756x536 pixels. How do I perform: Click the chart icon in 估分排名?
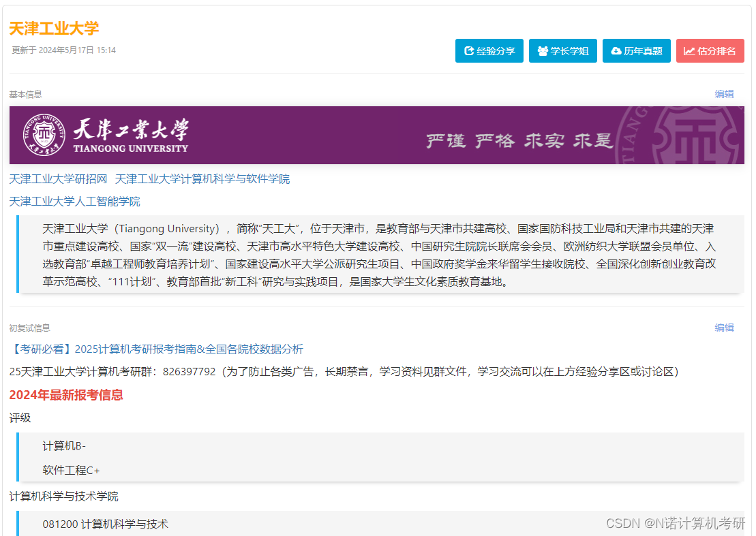point(689,51)
